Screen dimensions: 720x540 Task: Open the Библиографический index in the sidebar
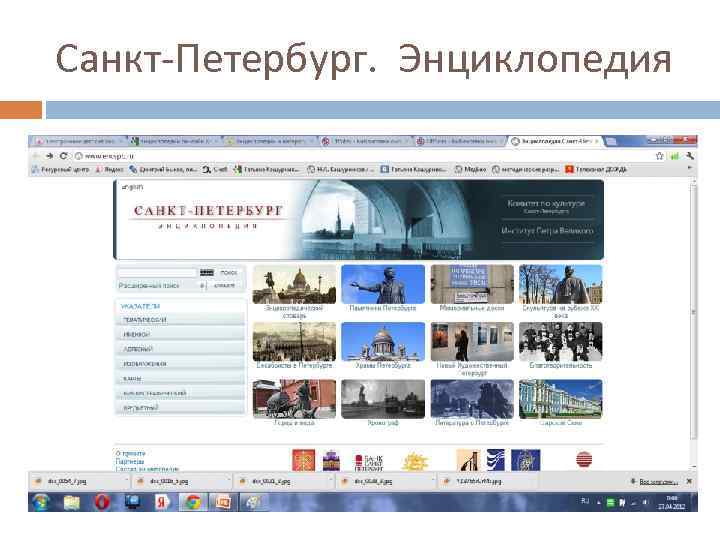click(x=180, y=393)
